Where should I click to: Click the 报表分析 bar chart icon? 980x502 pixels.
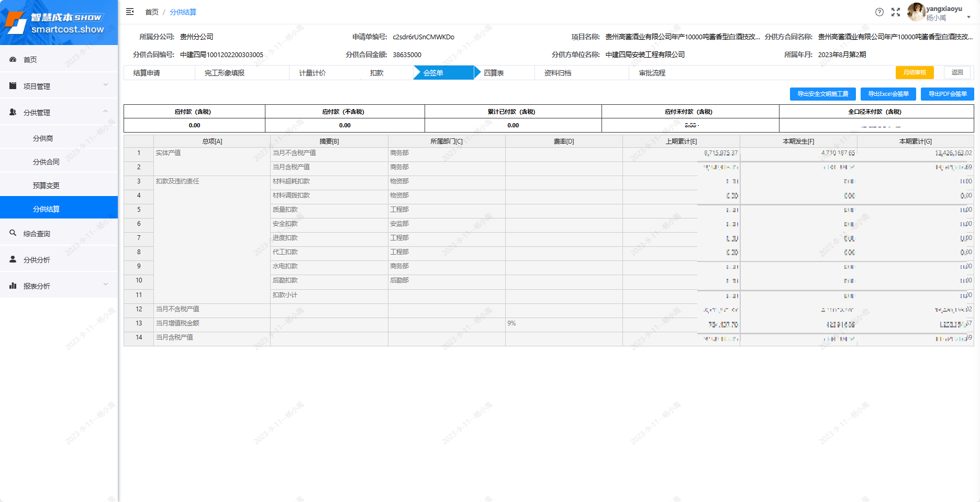point(13,286)
